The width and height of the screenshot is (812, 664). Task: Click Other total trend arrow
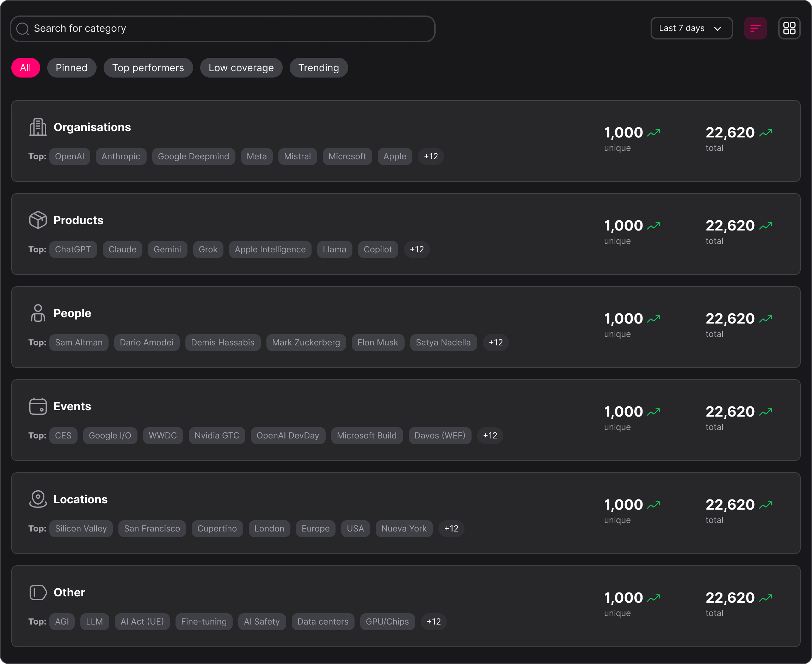point(766,598)
